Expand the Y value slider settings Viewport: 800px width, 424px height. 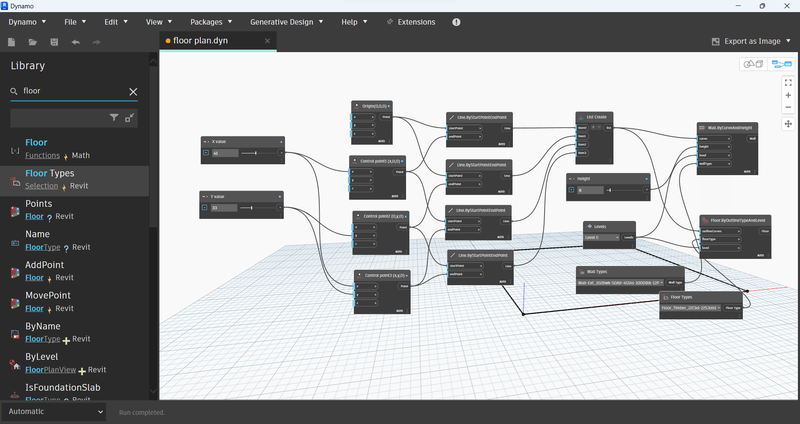(205, 208)
